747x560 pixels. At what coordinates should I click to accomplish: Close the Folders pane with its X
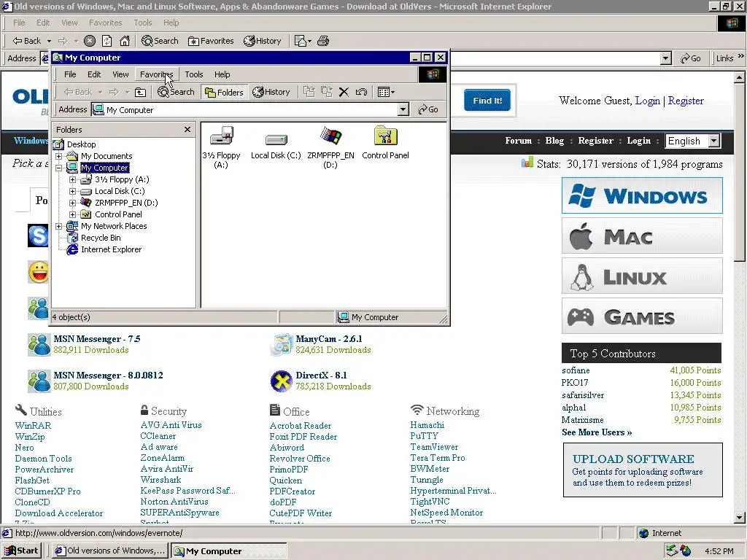[x=187, y=130]
